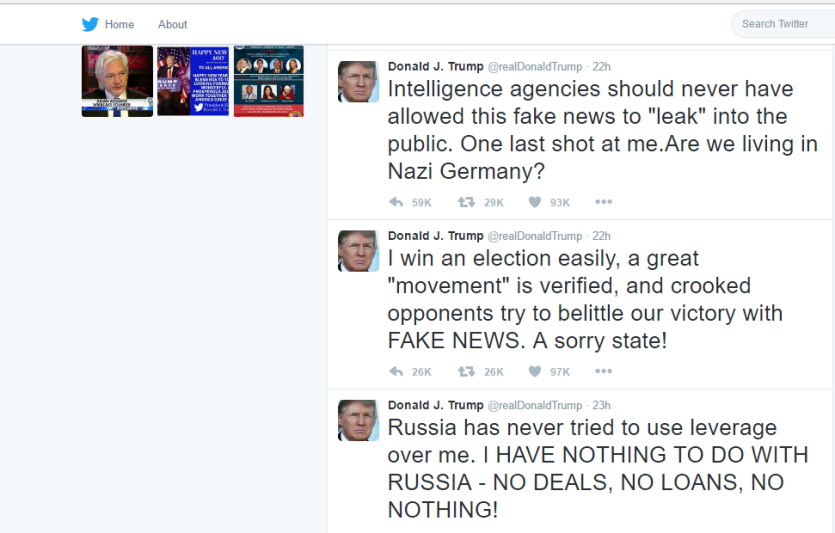835x533 pixels.
Task: Click the Twitter bird logo
Action: point(90,24)
